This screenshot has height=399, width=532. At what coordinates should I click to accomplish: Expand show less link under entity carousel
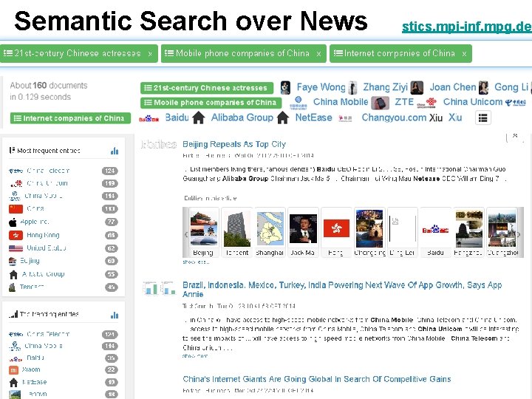pos(195,262)
